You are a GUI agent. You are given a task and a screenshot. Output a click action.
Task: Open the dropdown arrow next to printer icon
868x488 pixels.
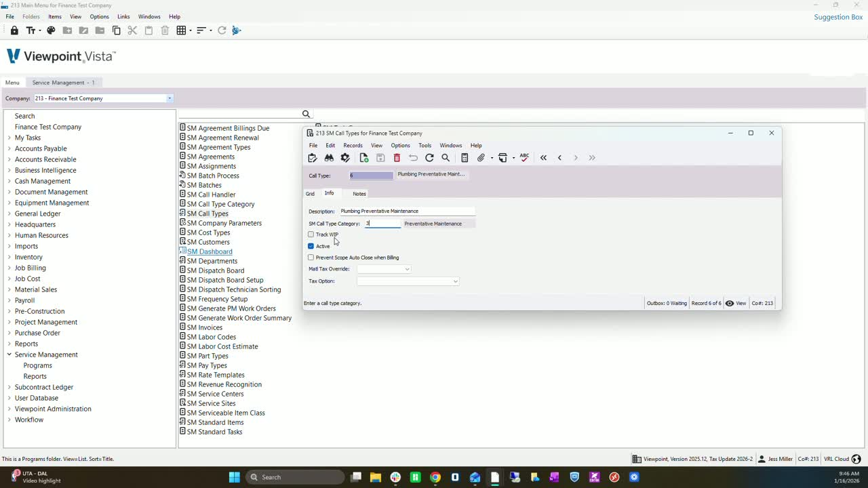tap(513, 158)
